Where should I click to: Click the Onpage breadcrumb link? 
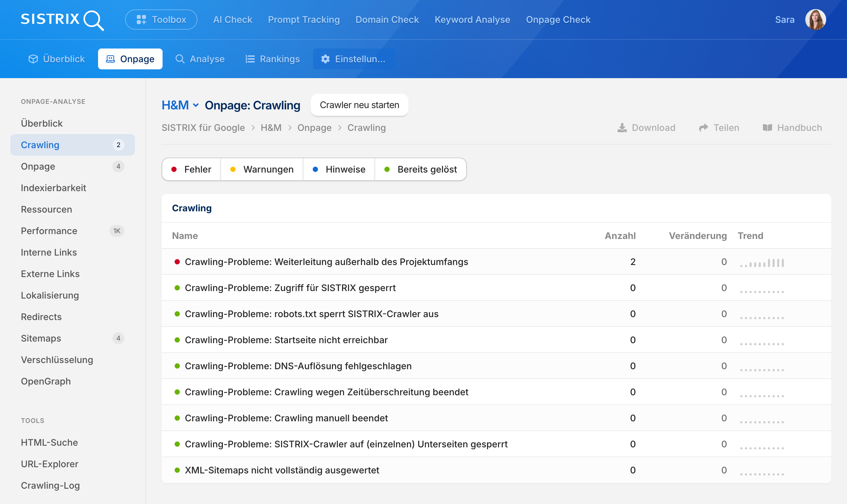(x=315, y=128)
